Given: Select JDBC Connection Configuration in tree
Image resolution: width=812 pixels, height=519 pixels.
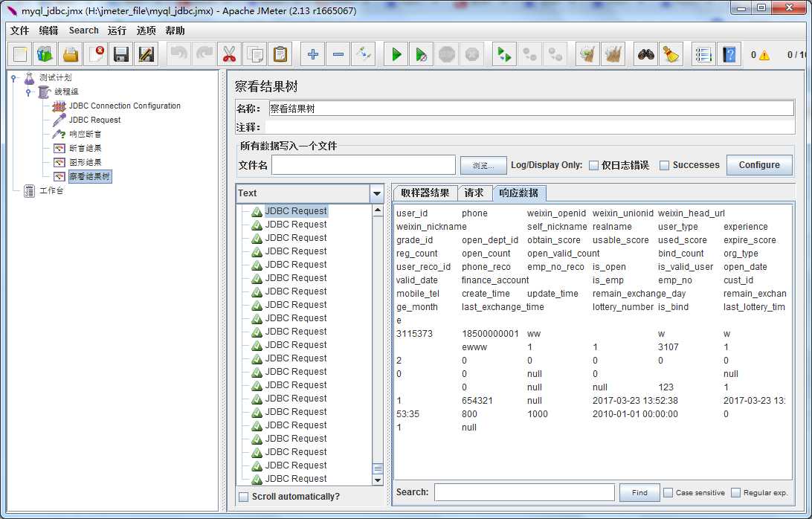Looking at the screenshot, I should [x=125, y=106].
